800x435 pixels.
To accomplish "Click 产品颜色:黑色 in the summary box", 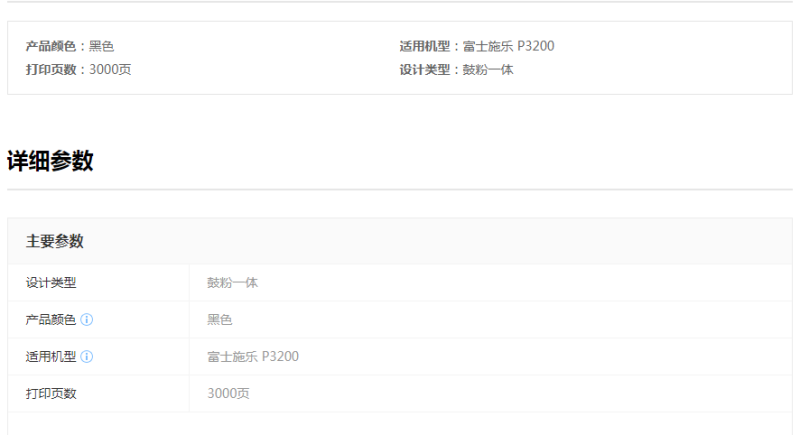I will (x=70, y=46).
